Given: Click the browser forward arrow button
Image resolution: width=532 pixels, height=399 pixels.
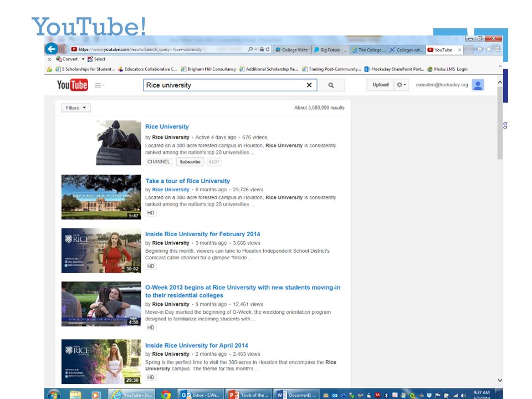Looking at the screenshot, I should pyautogui.click(x=63, y=49).
